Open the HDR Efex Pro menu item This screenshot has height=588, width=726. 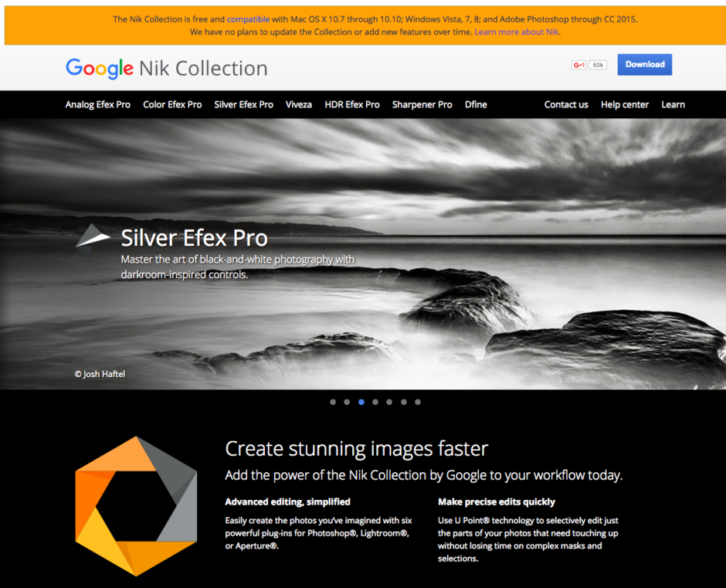coord(352,105)
